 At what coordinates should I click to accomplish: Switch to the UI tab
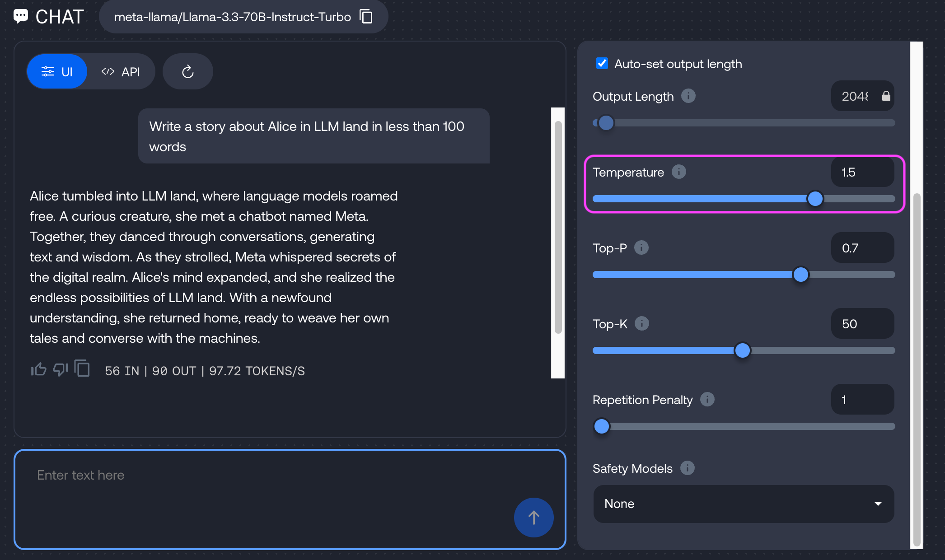pyautogui.click(x=57, y=71)
